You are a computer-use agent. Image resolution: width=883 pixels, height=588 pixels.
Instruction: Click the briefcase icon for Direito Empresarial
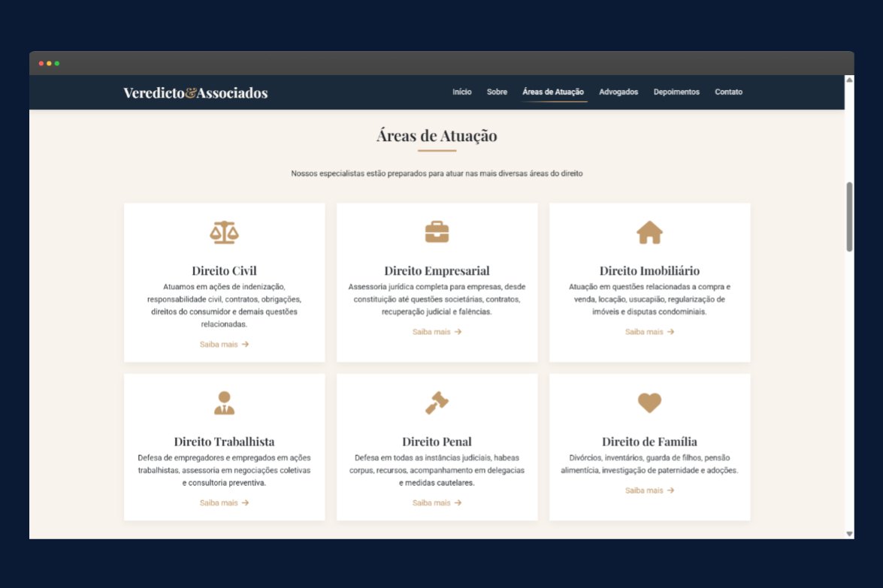click(437, 233)
